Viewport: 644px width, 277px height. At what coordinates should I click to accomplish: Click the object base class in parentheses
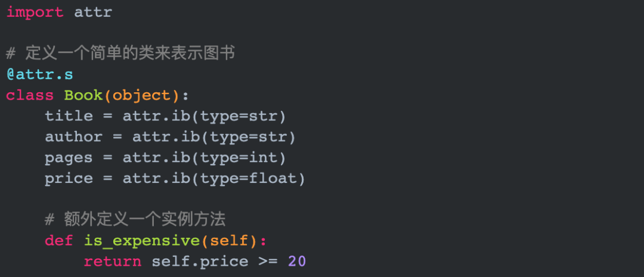(141, 96)
